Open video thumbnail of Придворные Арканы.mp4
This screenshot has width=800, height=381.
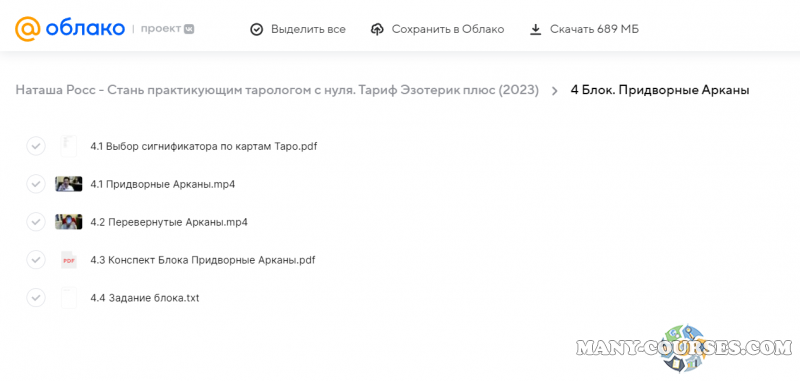[68, 184]
